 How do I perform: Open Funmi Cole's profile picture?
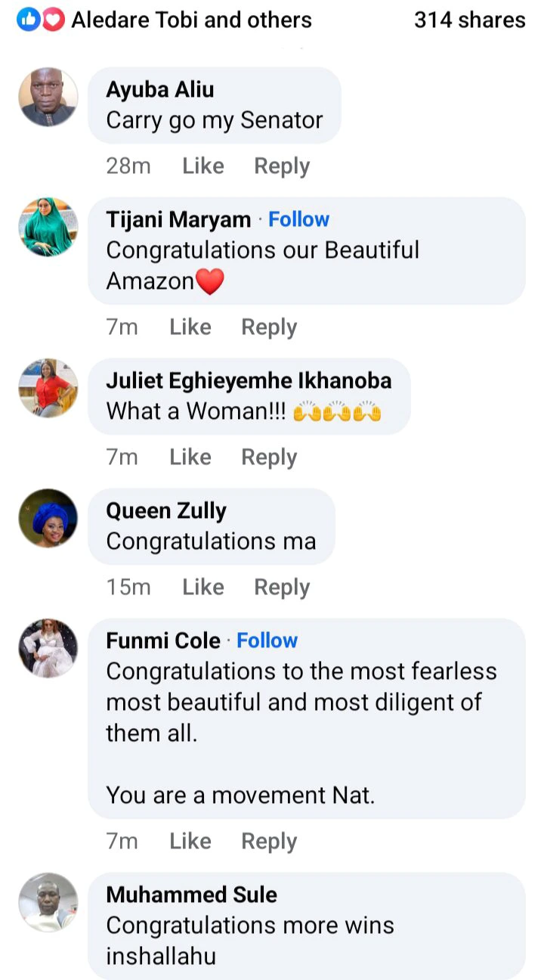click(x=48, y=648)
